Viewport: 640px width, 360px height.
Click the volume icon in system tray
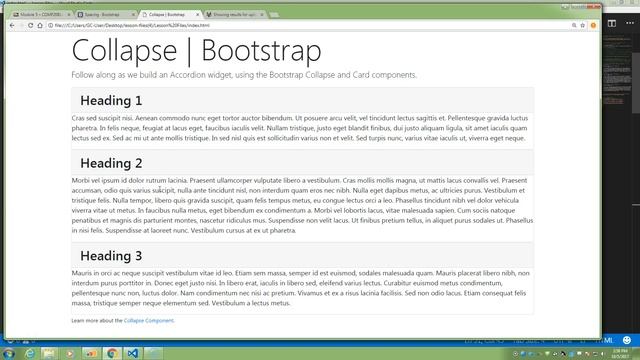point(602,353)
